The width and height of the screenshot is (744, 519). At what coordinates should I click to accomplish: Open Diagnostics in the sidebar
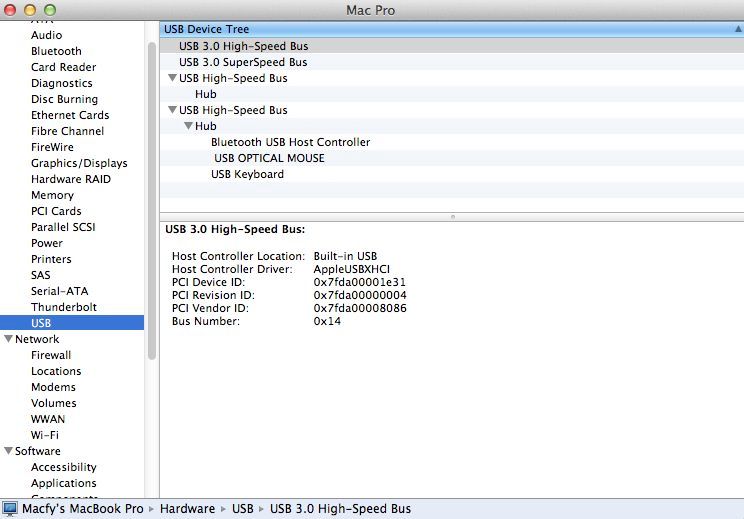(x=62, y=83)
